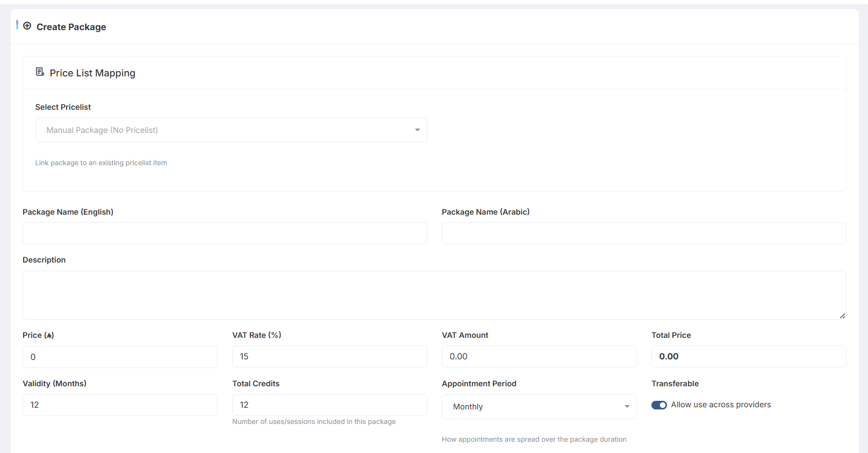Screen dimensions: 868x453
Task: Click the caret arrow on Manual Package selector
Action: 417,130
